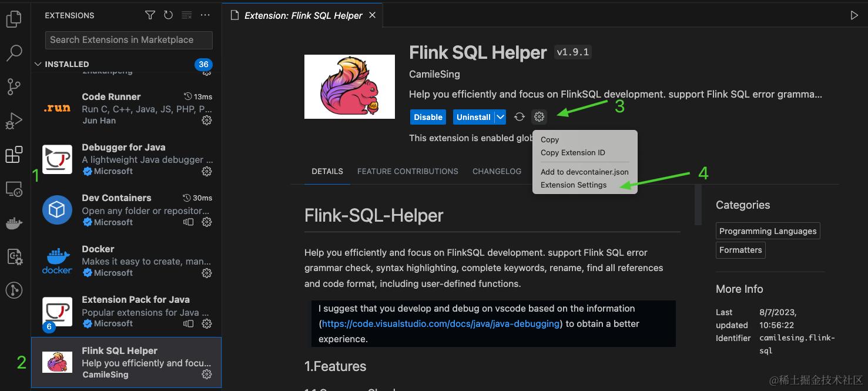This screenshot has height=391, width=868.
Task: Click the Flink squirrel logo image
Action: click(x=350, y=86)
